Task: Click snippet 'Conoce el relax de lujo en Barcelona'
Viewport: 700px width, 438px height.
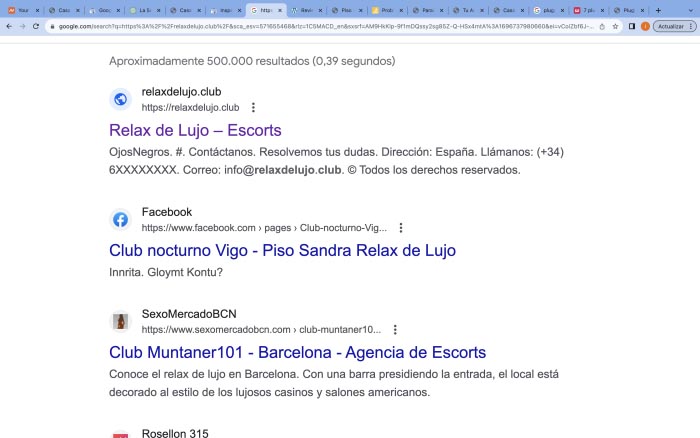Action: 334,383
